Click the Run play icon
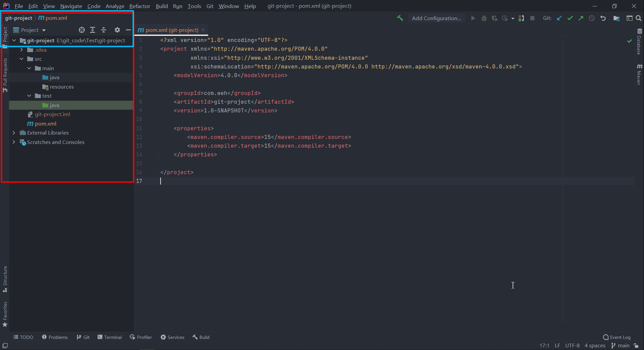Viewport: 644px width, 350px height. pyautogui.click(x=473, y=18)
